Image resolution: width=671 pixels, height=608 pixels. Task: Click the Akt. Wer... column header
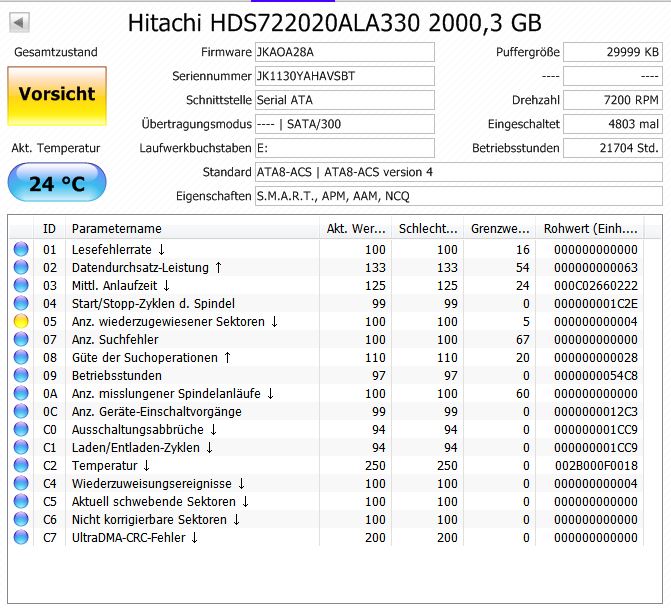(355, 228)
